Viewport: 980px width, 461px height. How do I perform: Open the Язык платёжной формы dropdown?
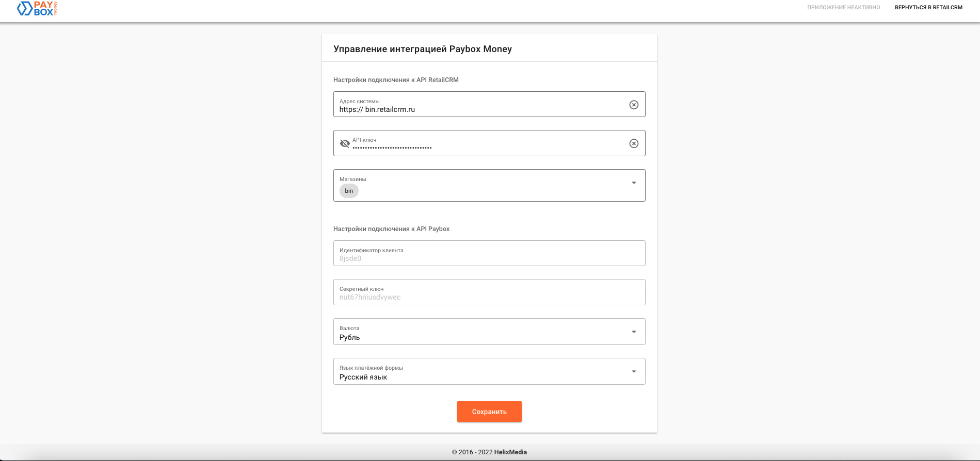coord(489,371)
